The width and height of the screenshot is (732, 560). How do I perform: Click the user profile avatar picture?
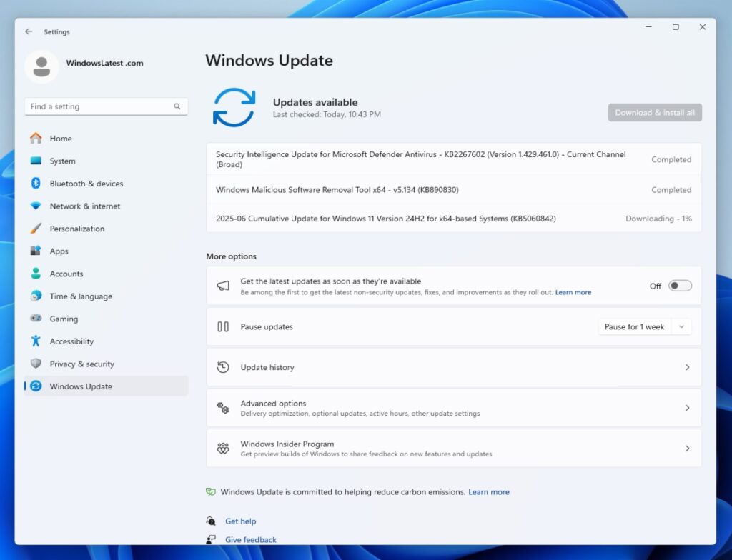click(41, 66)
